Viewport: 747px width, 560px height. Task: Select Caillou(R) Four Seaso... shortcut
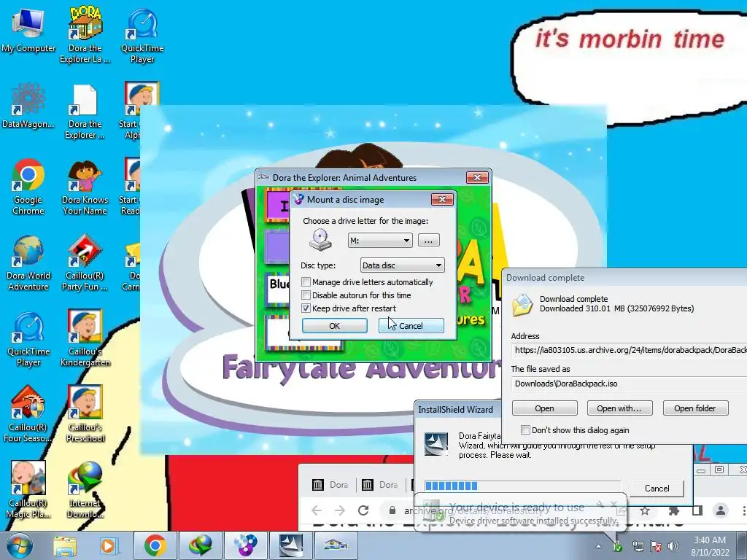click(x=28, y=414)
